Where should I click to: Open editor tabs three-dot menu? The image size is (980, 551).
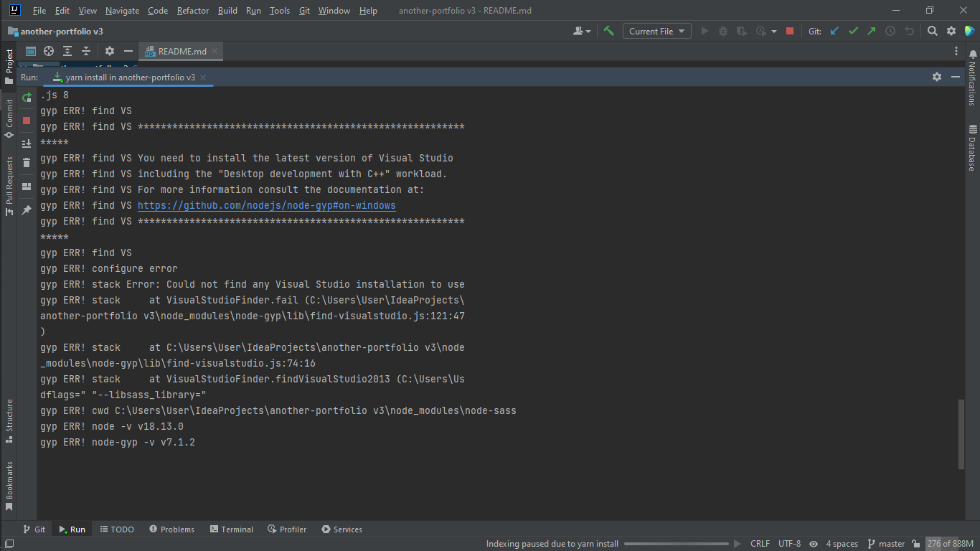tap(956, 52)
